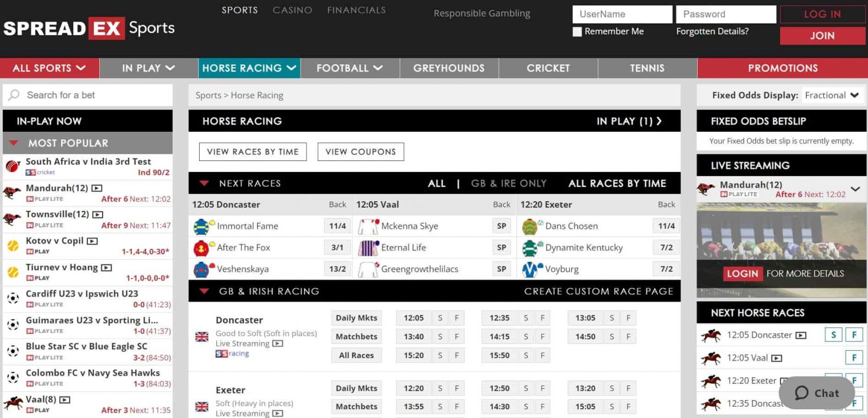Open the Casino tab
Screen dimensions: 868x418
(292, 10)
